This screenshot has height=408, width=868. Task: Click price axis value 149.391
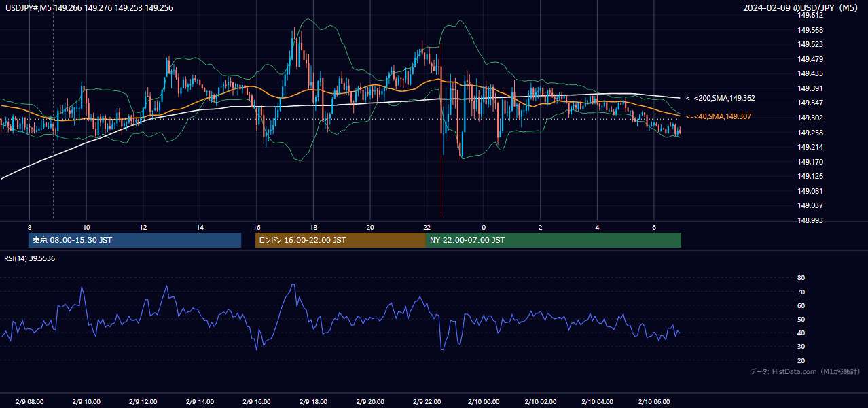tap(811, 88)
